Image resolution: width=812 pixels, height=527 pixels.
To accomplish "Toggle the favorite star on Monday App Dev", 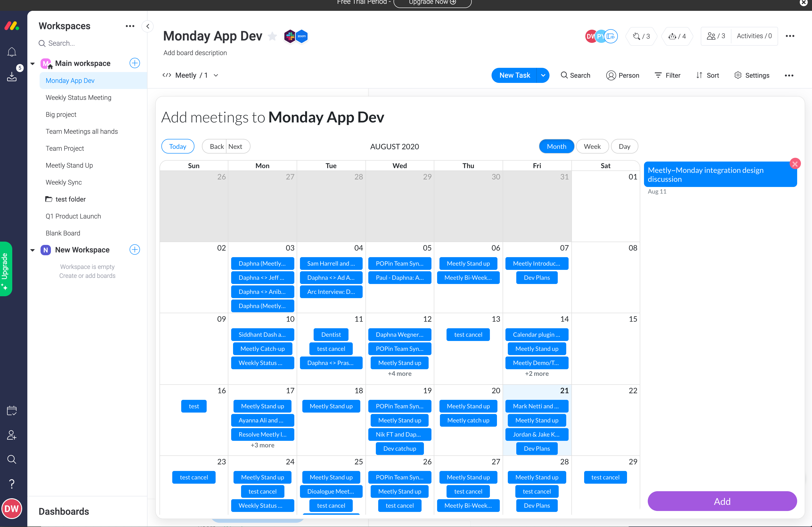I will (x=272, y=36).
